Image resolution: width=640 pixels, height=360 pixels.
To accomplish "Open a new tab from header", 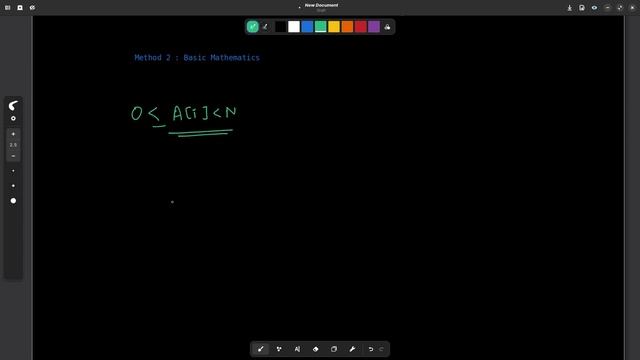I will 20,8.
